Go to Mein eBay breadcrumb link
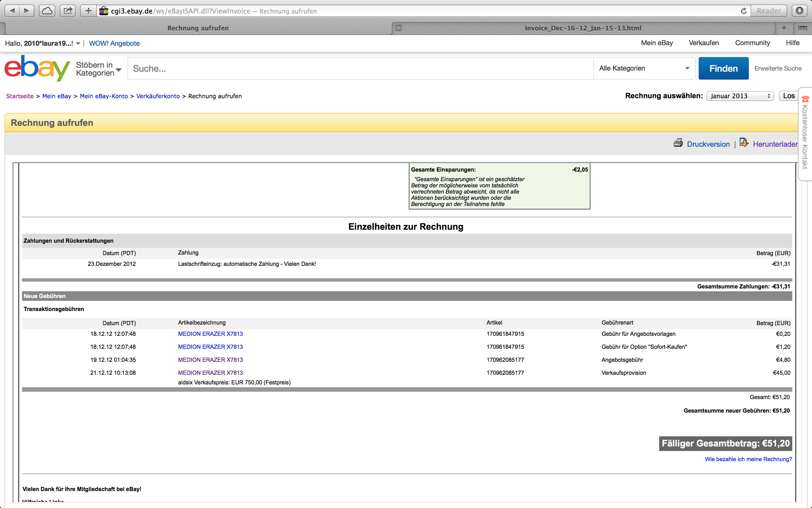This screenshot has height=508, width=812. (57, 96)
